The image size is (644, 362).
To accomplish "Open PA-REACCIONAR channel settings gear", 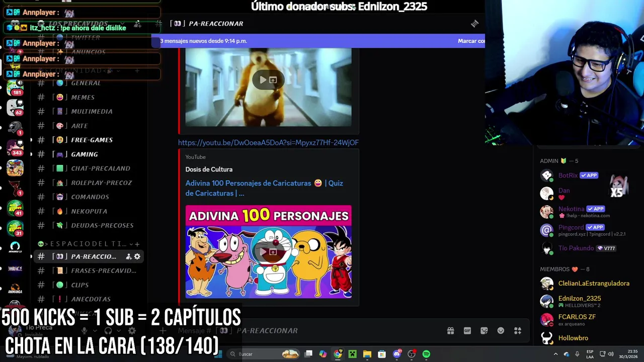I will coord(137,256).
